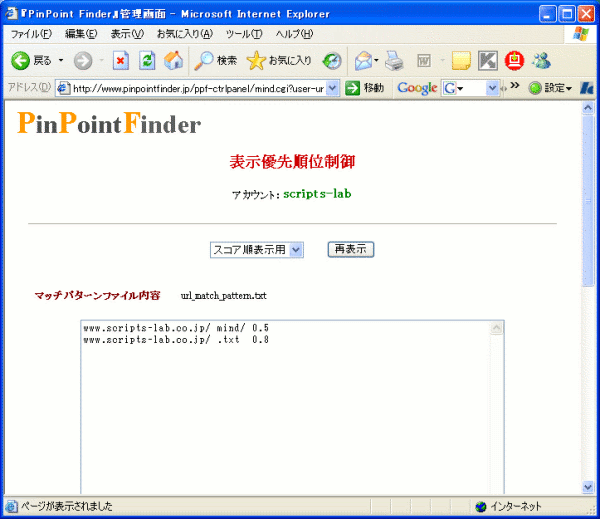Open the お気に入り(A) menu
The image size is (600, 519).
(x=184, y=34)
